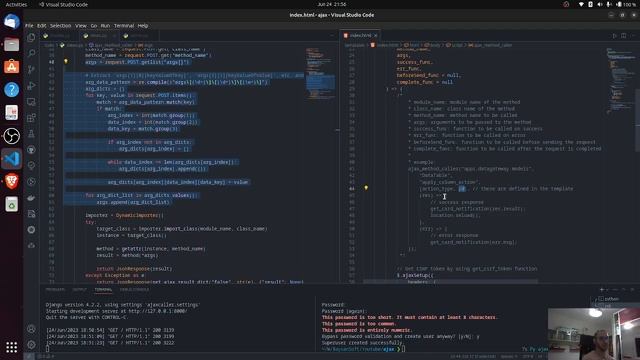The image size is (640, 360).
Task: Create a new terminal with plus button
Action: pyautogui.click(x=602, y=289)
